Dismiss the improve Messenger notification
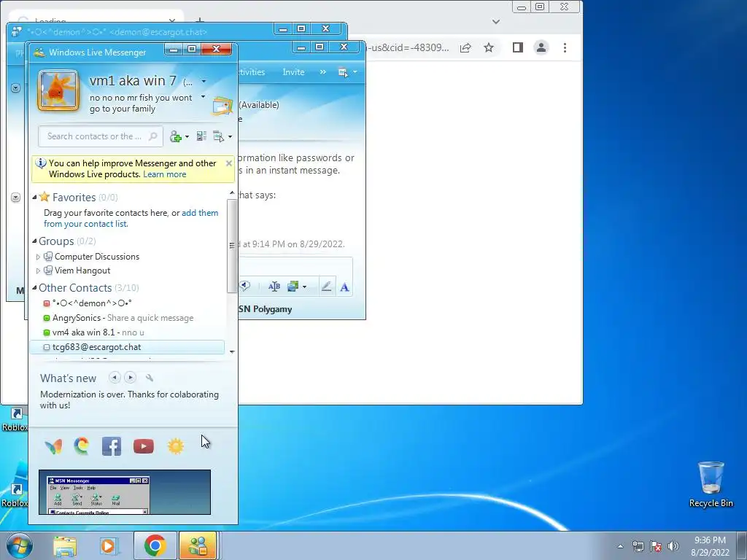Image resolution: width=747 pixels, height=560 pixels. pyautogui.click(x=228, y=163)
